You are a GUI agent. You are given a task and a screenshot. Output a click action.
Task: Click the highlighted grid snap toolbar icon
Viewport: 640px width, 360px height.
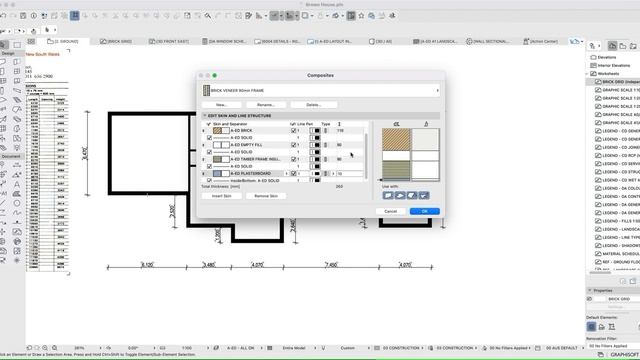75,16
